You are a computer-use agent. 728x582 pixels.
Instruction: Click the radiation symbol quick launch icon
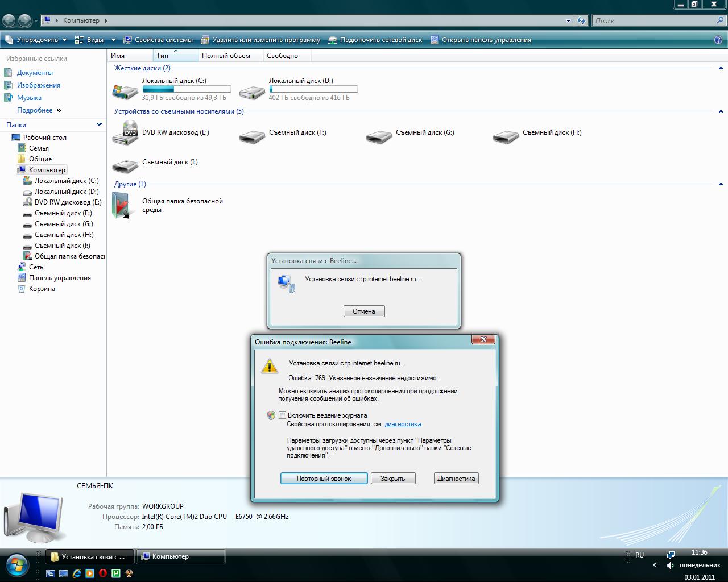pos(129,573)
